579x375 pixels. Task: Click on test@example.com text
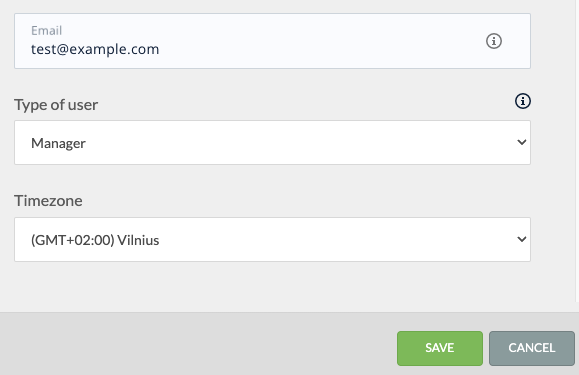[x=95, y=49]
